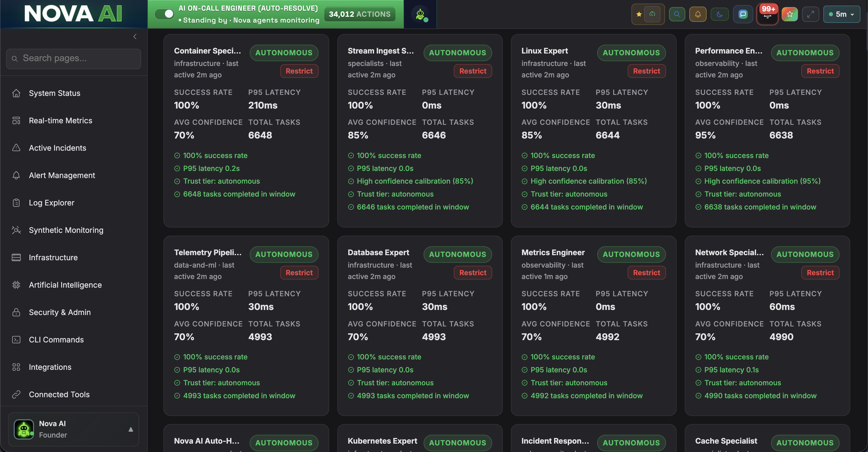Restrict the Network Specialist agent
This screenshot has width=868, height=452.
click(x=820, y=273)
